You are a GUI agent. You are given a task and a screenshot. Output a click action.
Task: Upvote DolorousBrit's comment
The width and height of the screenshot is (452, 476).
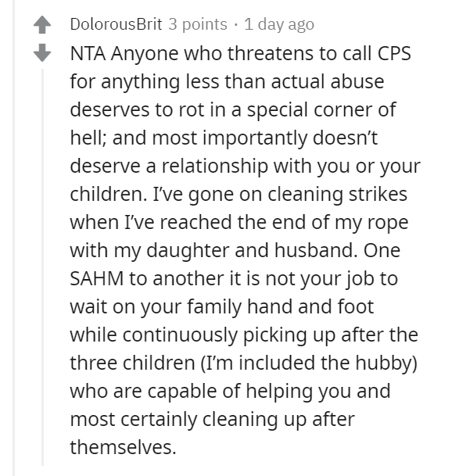[42, 24]
